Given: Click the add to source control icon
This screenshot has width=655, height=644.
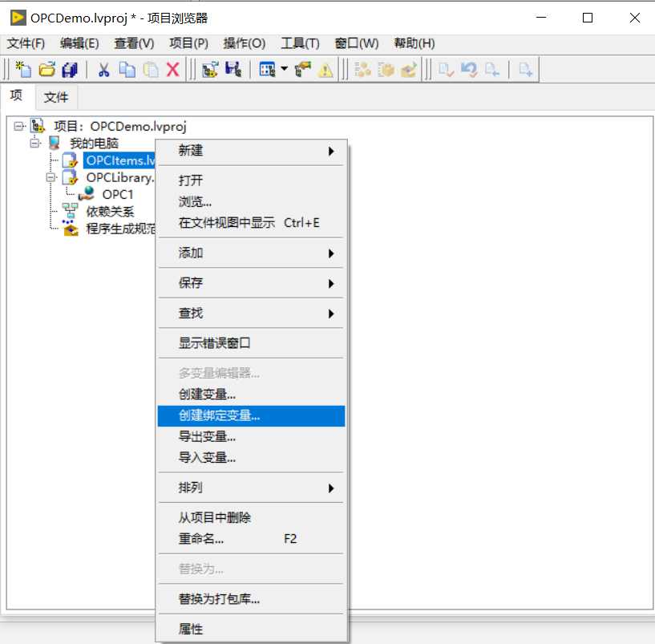Looking at the screenshot, I should click(525, 69).
